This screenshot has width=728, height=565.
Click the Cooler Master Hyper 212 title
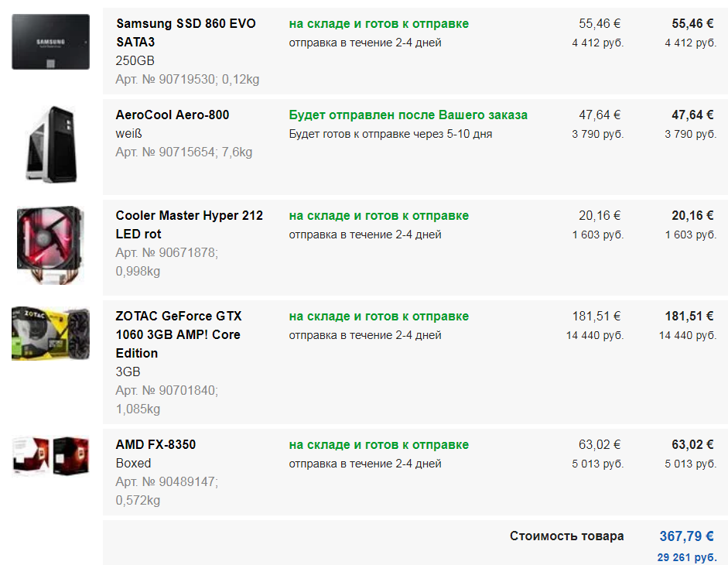pyautogui.click(x=189, y=224)
